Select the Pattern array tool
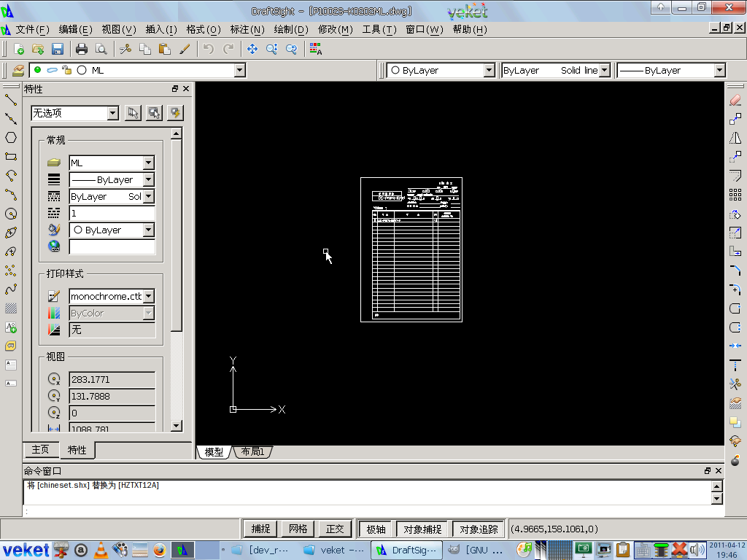747x560 pixels. [x=735, y=194]
